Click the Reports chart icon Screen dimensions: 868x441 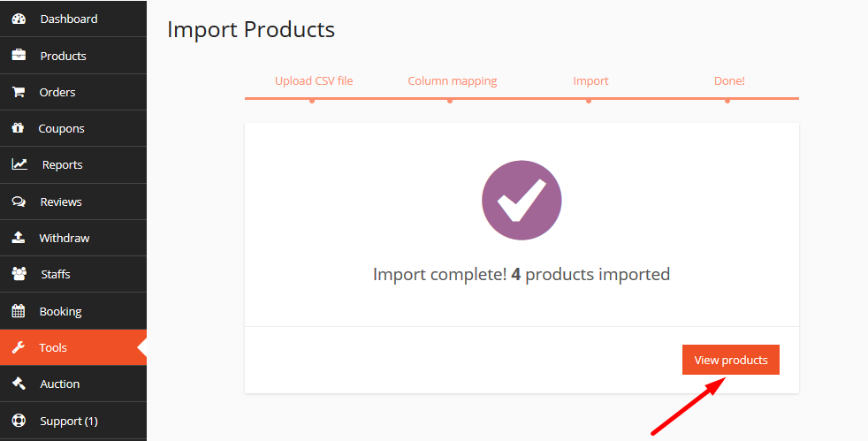(x=19, y=164)
